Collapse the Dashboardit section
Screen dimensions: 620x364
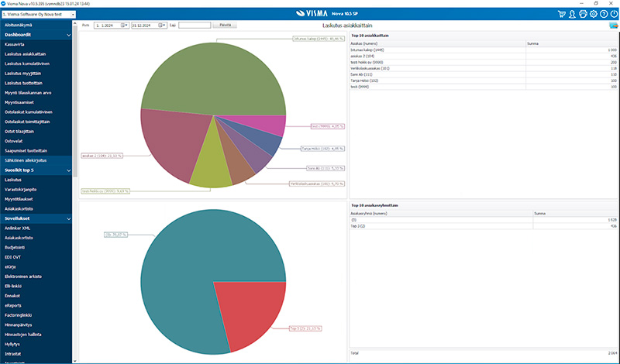[68, 35]
